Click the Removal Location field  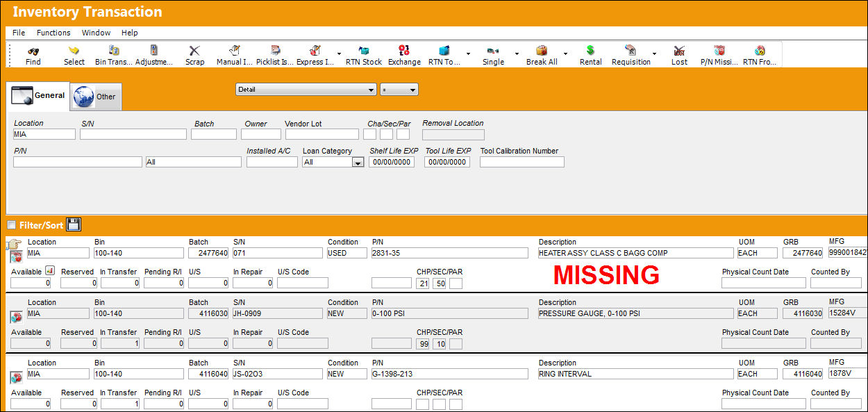pyautogui.click(x=453, y=135)
